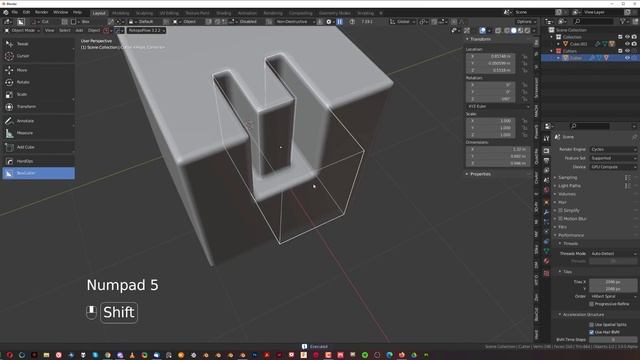This screenshot has height=360, width=640.
Task: Select the Cursor tool
Action: click(x=38, y=56)
